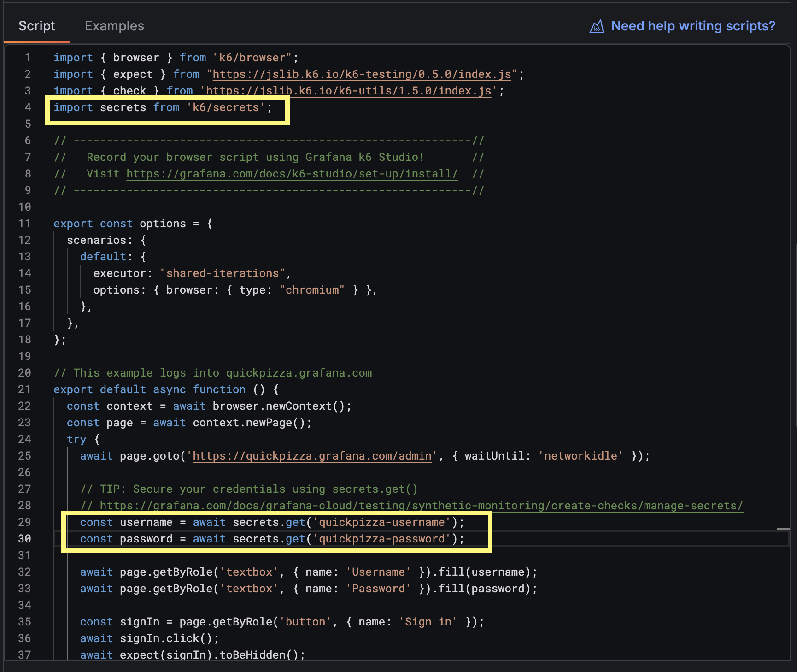Click the networkidle waitUntil option
This screenshot has width=797, height=672.
tap(580, 456)
